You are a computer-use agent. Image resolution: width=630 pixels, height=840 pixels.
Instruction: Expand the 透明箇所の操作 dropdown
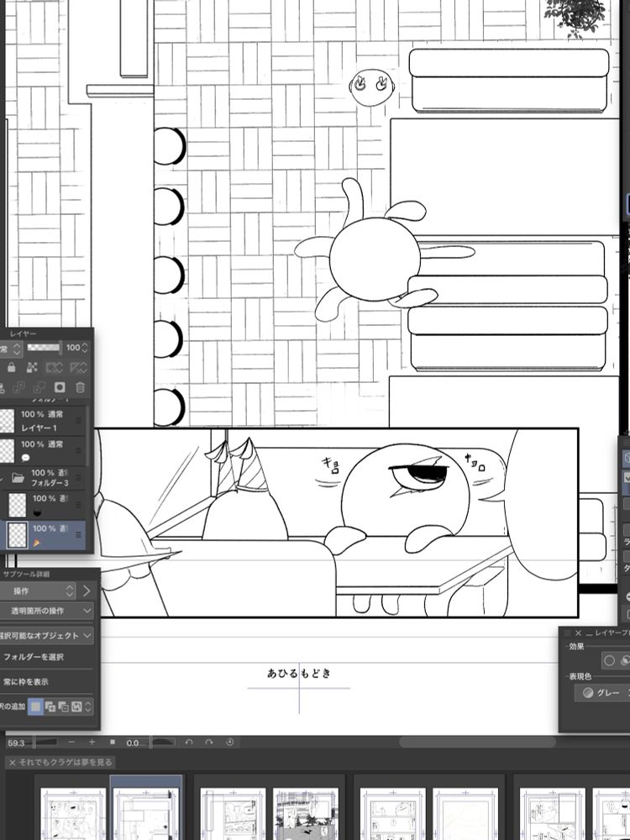tap(45, 611)
